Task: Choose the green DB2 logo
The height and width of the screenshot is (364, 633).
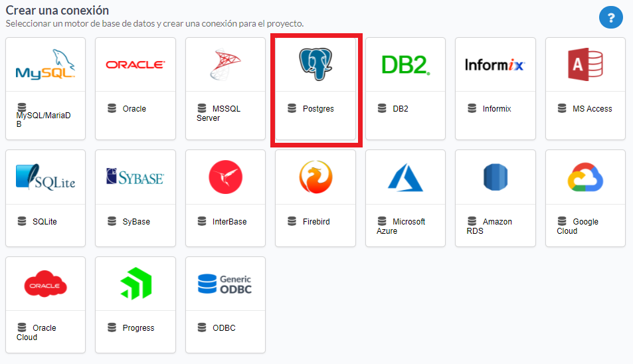Action: (x=406, y=65)
